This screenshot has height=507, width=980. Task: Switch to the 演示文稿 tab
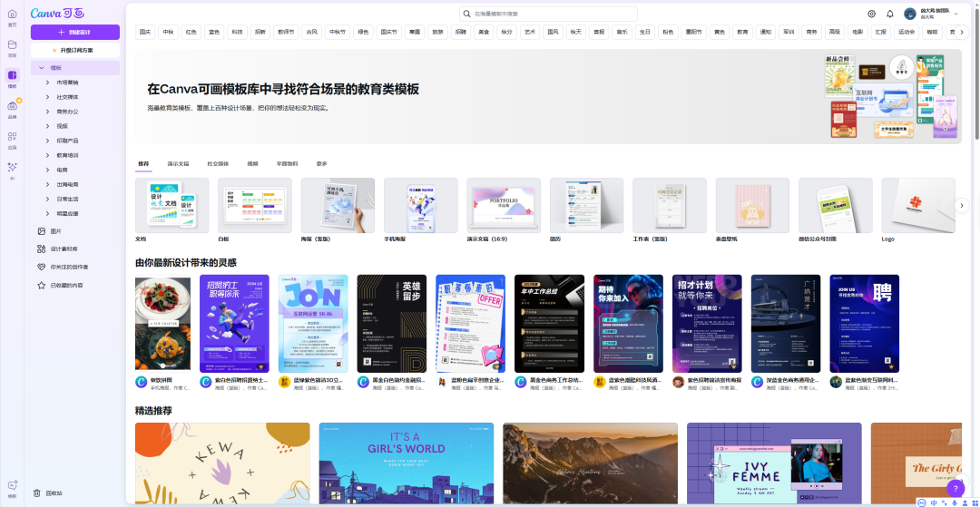click(x=178, y=164)
